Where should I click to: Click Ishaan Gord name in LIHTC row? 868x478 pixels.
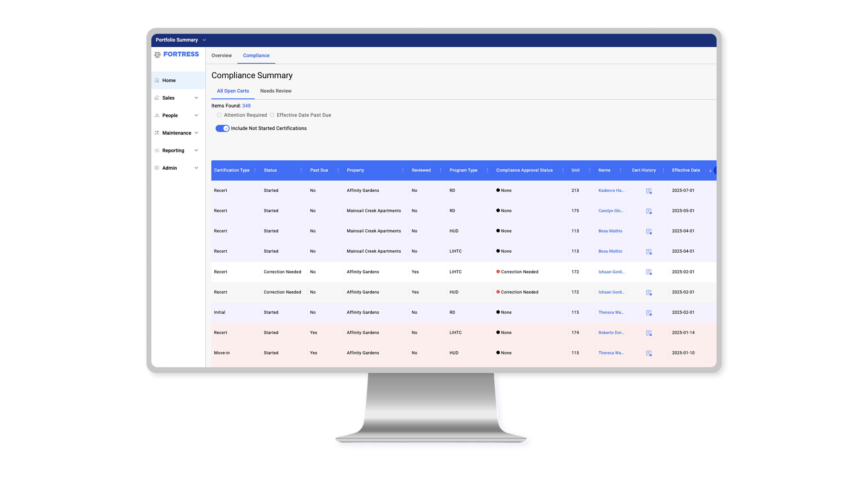point(611,272)
